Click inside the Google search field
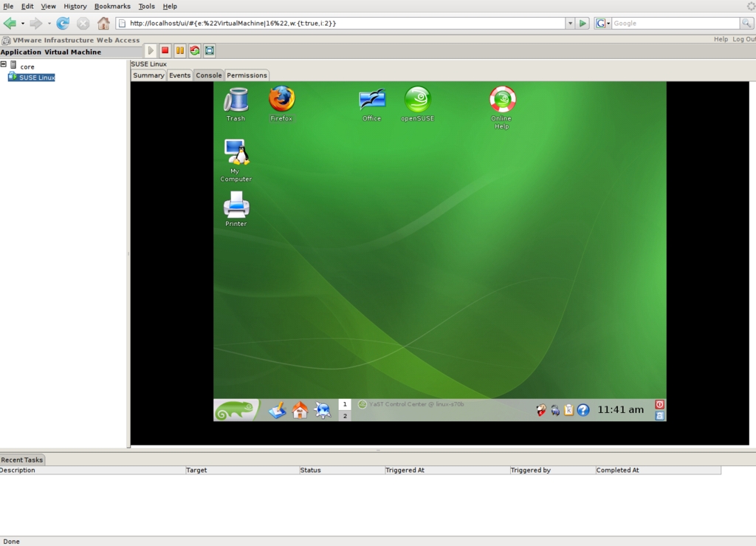The image size is (756, 546). pyautogui.click(x=676, y=24)
